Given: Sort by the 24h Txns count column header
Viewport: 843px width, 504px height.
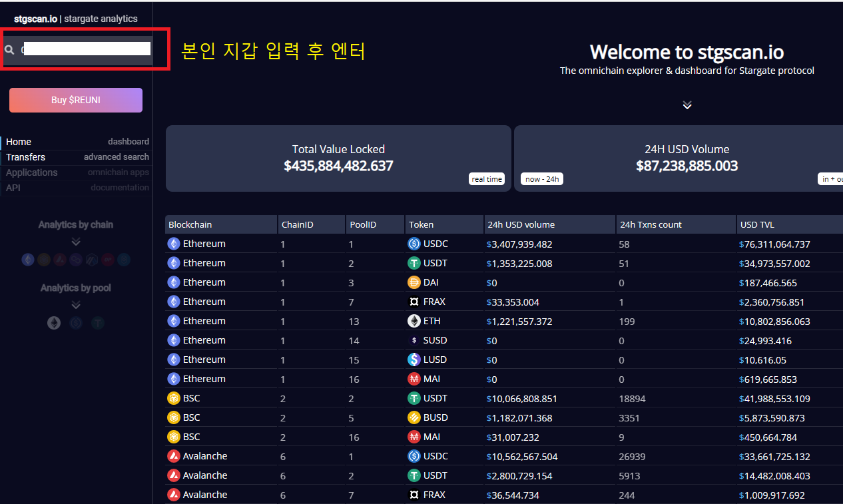Looking at the screenshot, I should [x=676, y=224].
